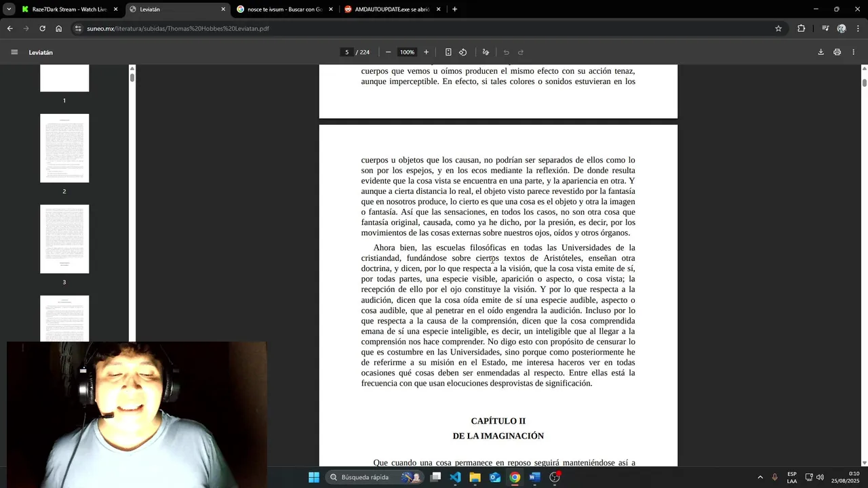
Task: Bookmark this page with the star
Action: tap(778, 28)
